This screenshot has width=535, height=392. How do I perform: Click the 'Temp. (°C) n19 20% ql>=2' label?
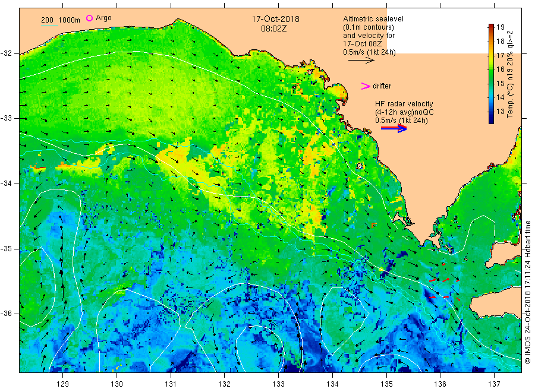point(510,74)
